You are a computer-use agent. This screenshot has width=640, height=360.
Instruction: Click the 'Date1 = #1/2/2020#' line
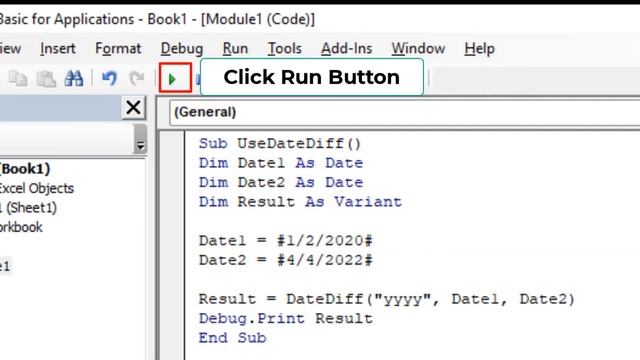pyautogui.click(x=285, y=241)
